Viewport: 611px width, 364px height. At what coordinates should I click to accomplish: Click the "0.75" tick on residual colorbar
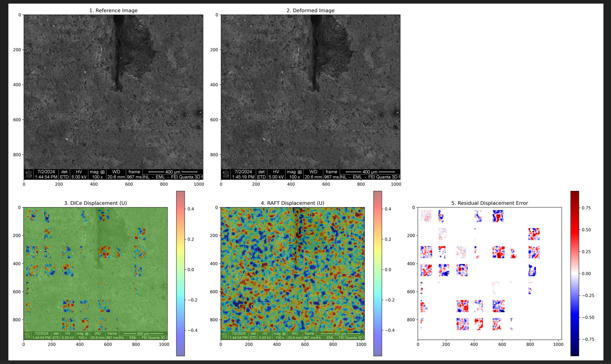[586, 208]
